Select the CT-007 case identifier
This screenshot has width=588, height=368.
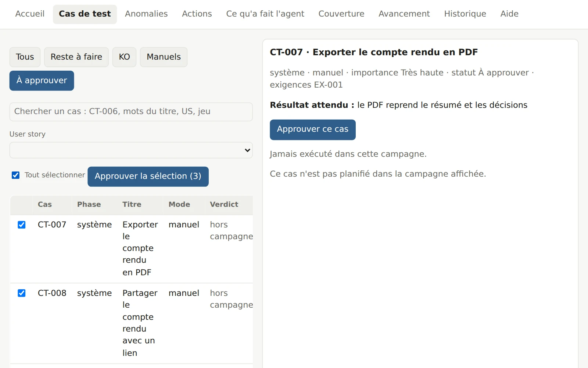point(52,224)
